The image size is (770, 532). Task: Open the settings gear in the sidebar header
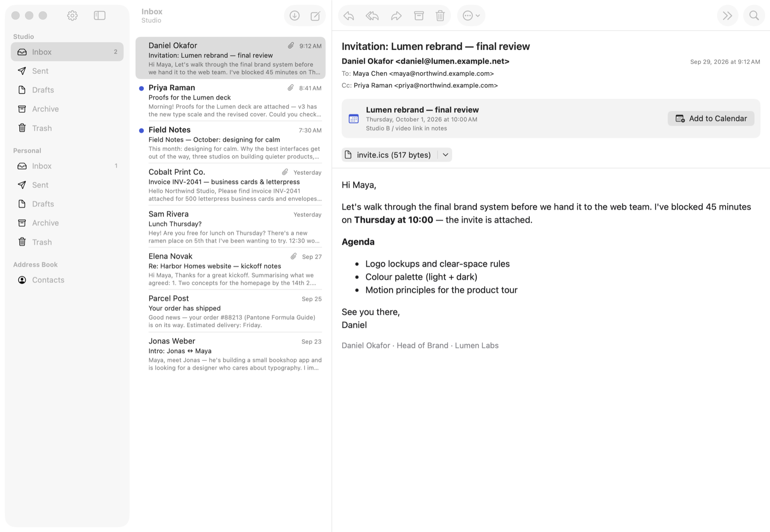coord(72,16)
